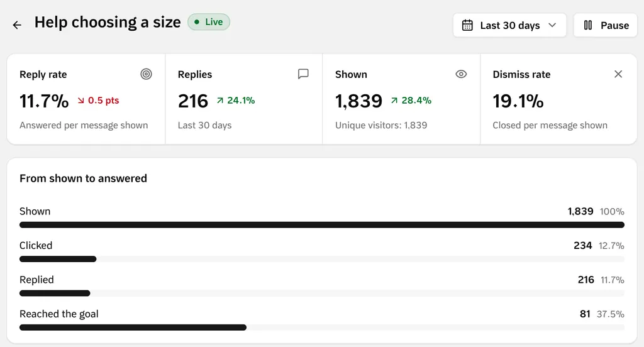Click From shown to answered heading

(84, 179)
